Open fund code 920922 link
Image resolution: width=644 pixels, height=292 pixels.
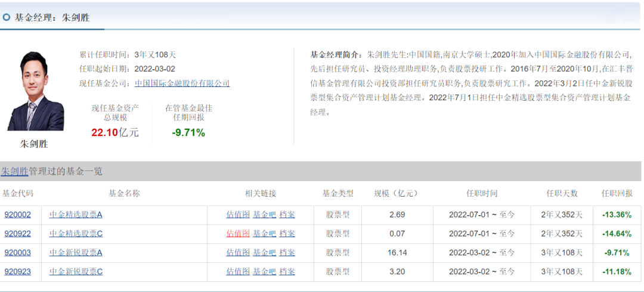pos(18,234)
